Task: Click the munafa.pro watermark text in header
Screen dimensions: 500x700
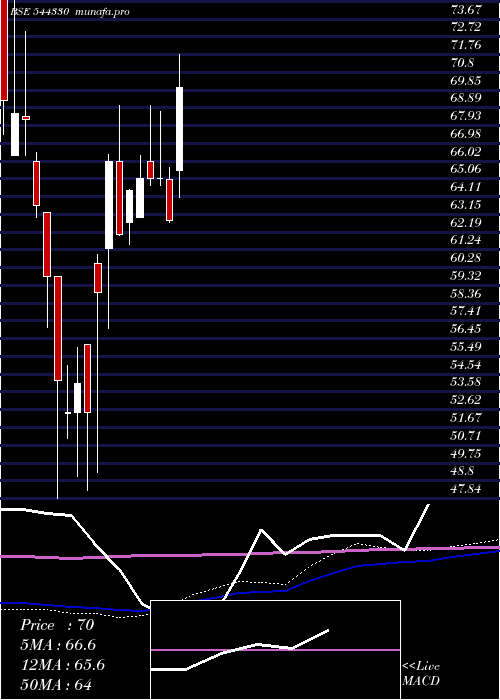Action: [x=102, y=11]
